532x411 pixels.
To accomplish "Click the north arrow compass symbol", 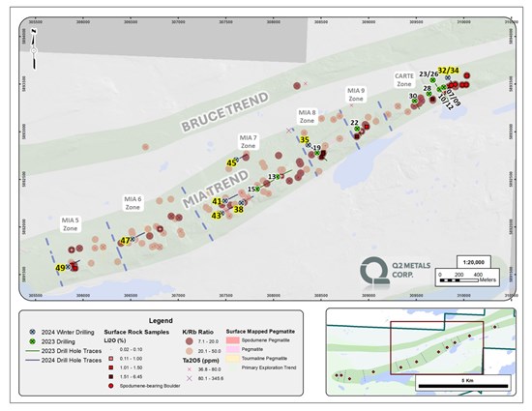I will click(34, 49).
